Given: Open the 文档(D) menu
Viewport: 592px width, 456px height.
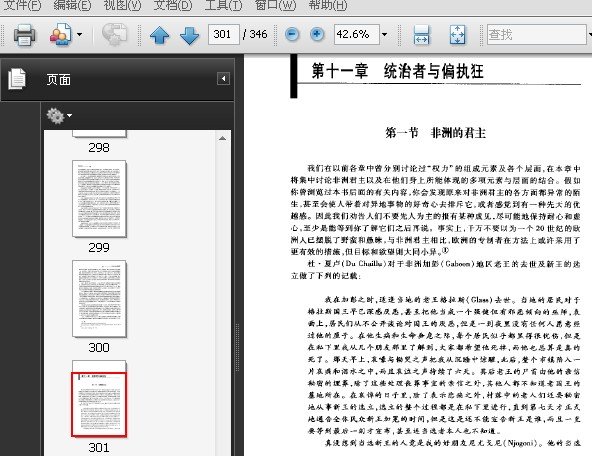Looking at the screenshot, I should [173, 5].
